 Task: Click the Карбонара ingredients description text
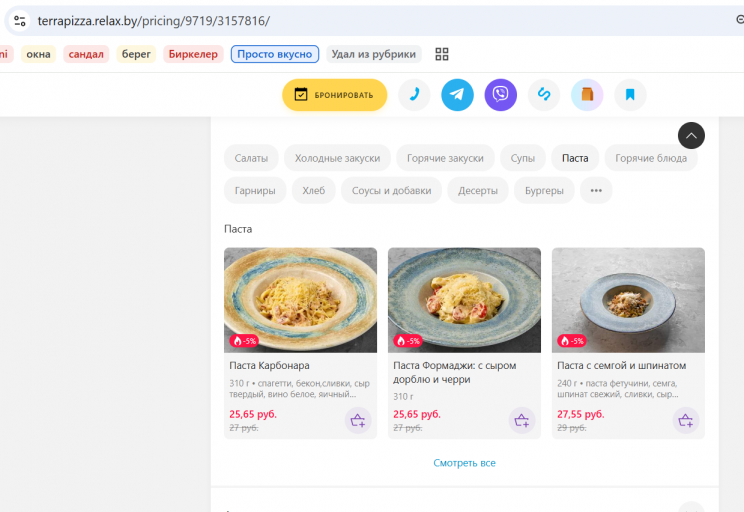299,389
